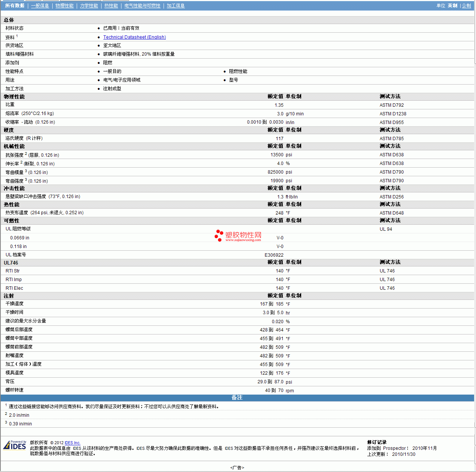Click the 可燃性 section header
This screenshot has width=476, height=472.
pyautogui.click(x=12, y=221)
